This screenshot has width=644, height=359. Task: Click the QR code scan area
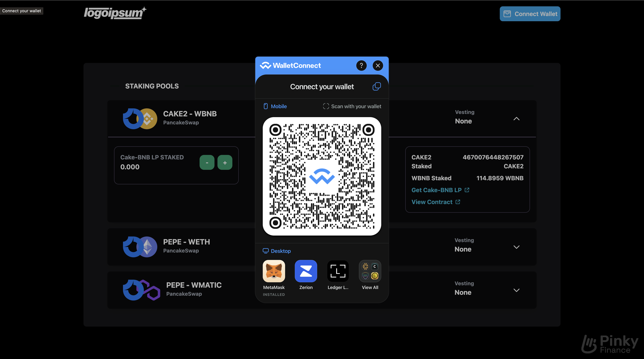coord(322,176)
